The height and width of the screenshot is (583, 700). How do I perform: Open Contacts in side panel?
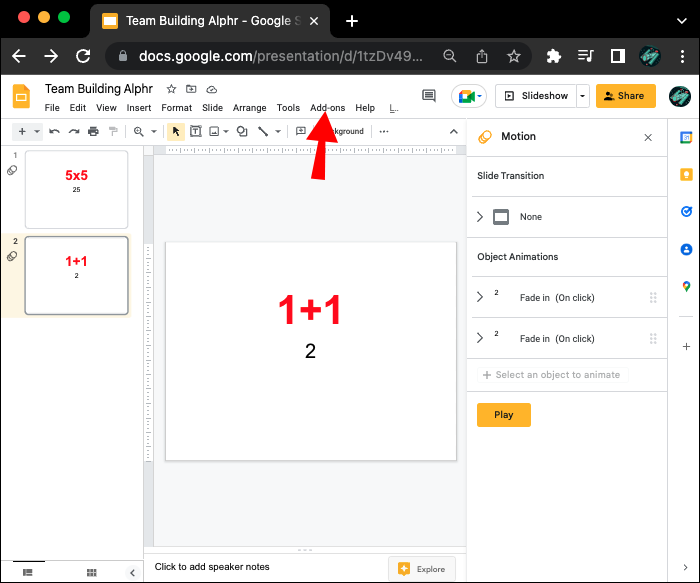pyautogui.click(x=686, y=249)
